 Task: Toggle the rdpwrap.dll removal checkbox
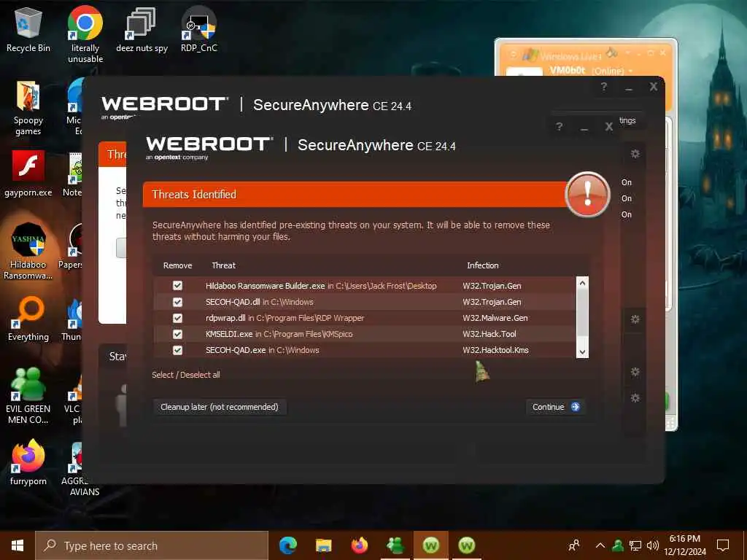(x=177, y=318)
